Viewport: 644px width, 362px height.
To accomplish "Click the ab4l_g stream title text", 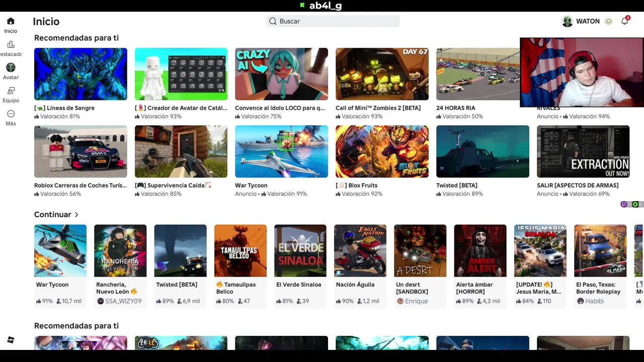I will pyautogui.click(x=326, y=6).
